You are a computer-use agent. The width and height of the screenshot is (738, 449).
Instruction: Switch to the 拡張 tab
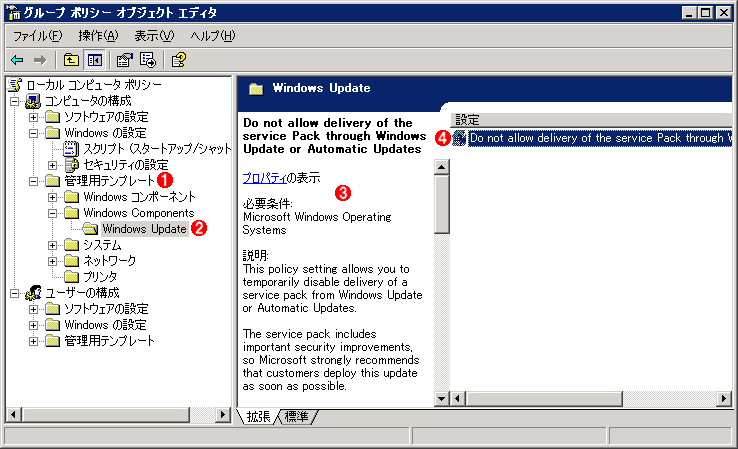[x=258, y=417]
